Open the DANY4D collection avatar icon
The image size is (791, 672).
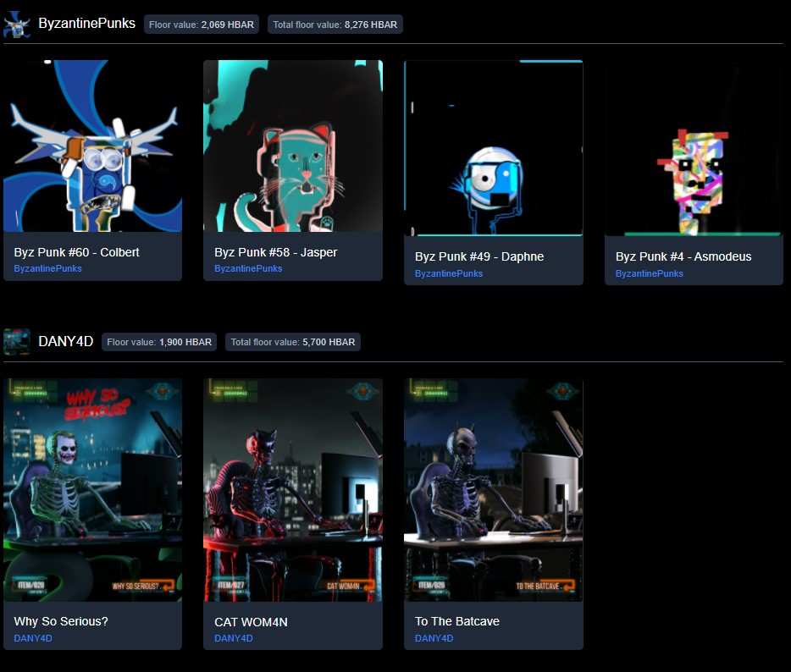tap(17, 342)
